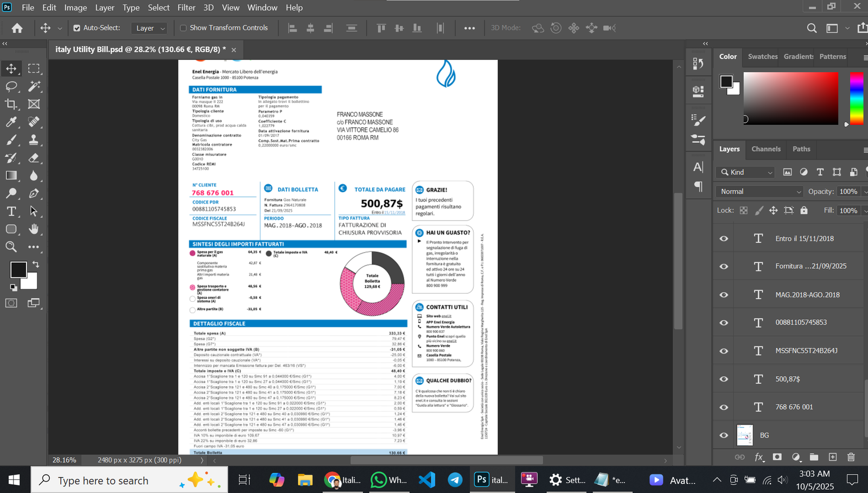
Task: Pick the Eyedropper tool
Action: tap(11, 122)
